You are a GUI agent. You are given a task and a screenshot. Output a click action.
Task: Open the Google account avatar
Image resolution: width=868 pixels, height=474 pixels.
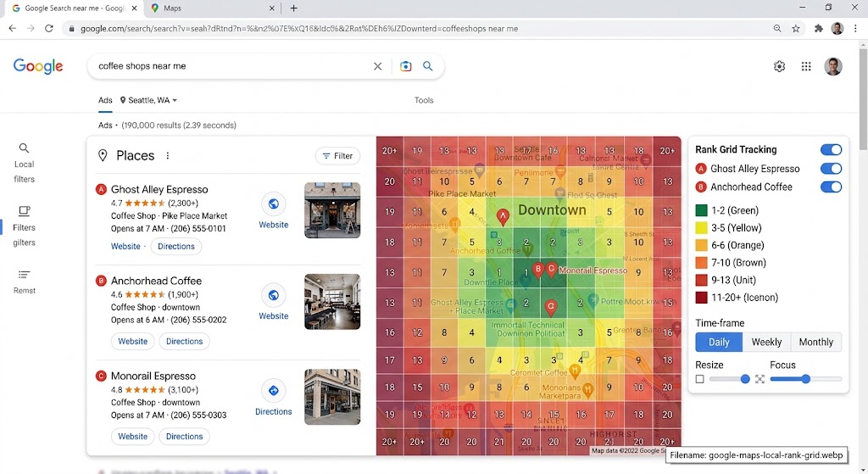833,66
